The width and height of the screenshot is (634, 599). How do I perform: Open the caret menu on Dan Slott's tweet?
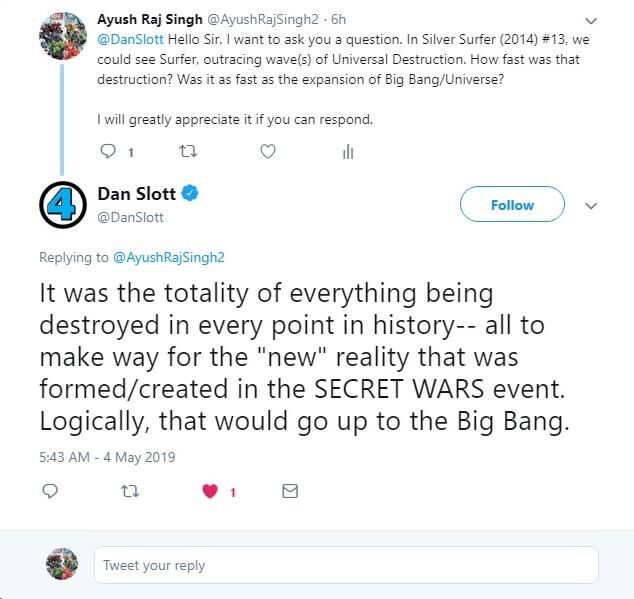(x=590, y=205)
